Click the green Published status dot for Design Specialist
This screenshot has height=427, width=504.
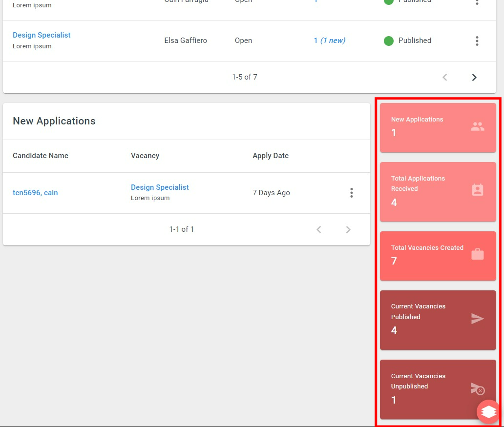389,41
